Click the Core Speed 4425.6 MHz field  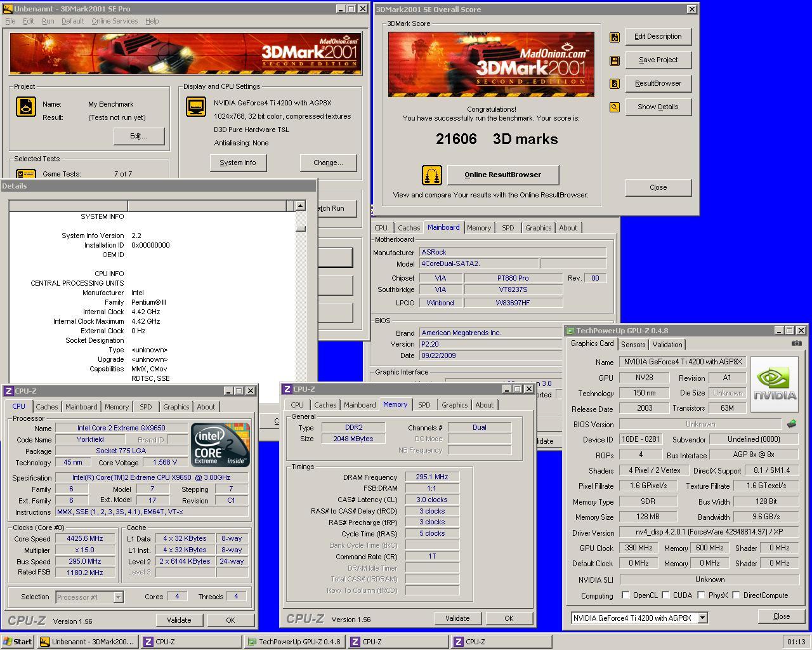coord(85,539)
